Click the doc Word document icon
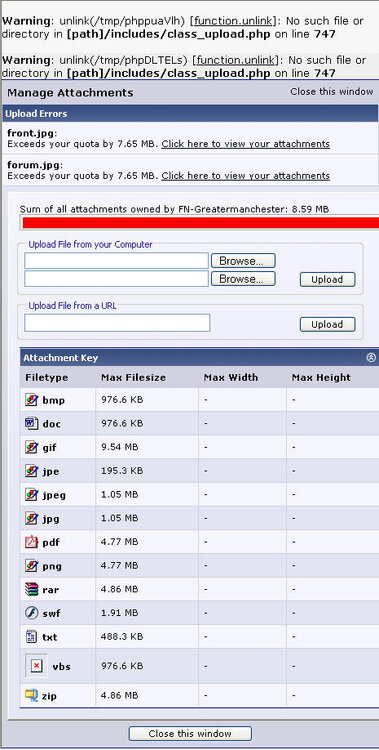The width and height of the screenshot is (379, 750). pos(31,423)
